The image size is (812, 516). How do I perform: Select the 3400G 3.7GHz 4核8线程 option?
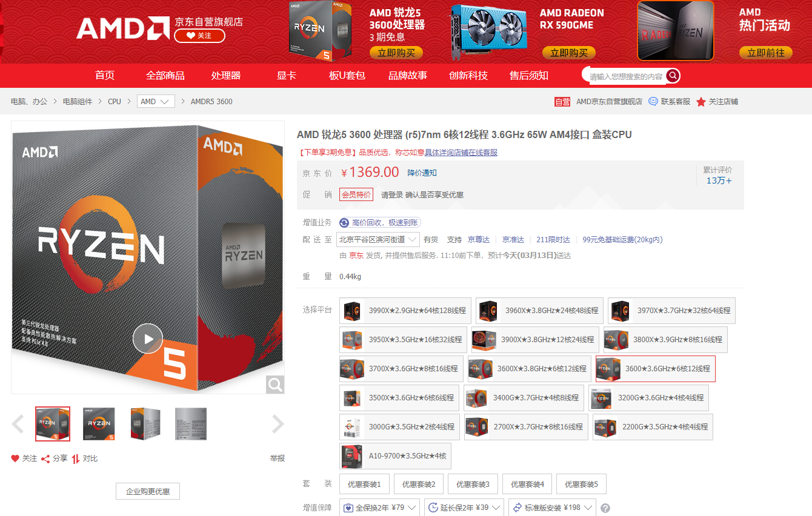coord(524,398)
